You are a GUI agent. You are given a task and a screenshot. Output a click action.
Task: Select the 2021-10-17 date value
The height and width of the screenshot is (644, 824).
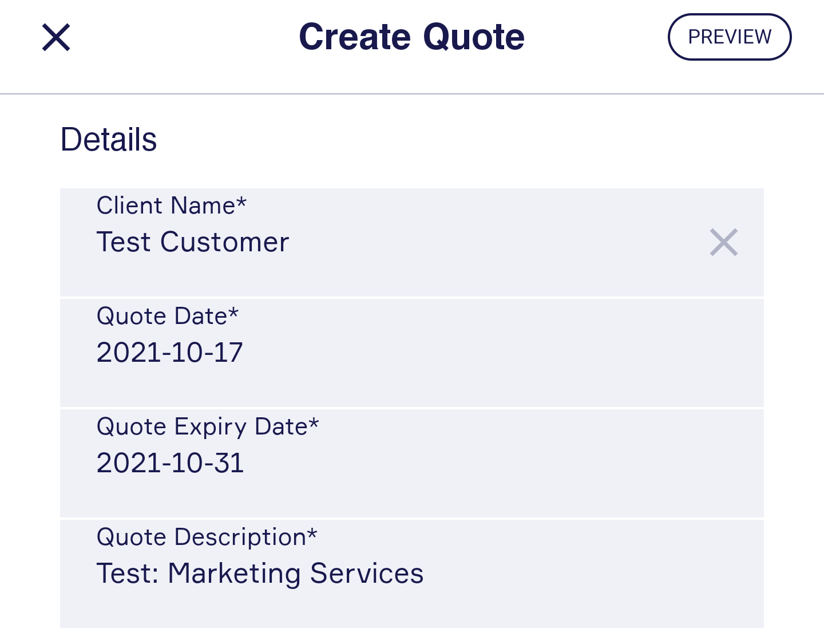pos(170,353)
